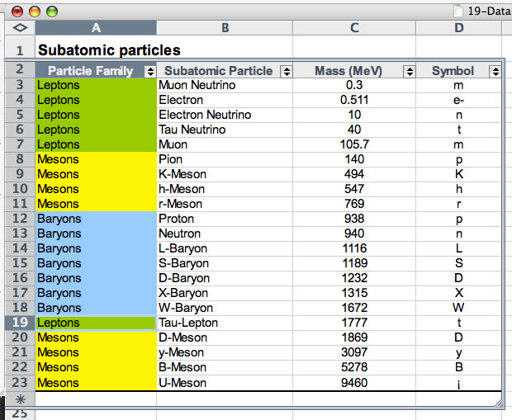The image size is (512, 420).
Task: Select the 'U-Meson' cell
Action: [x=225, y=383]
